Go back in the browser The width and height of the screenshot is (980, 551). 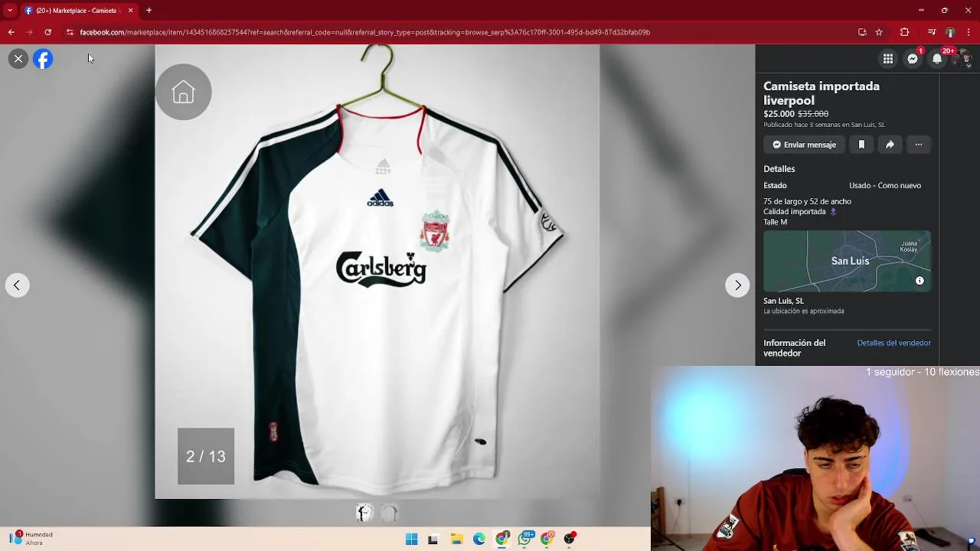pyautogui.click(x=11, y=32)
